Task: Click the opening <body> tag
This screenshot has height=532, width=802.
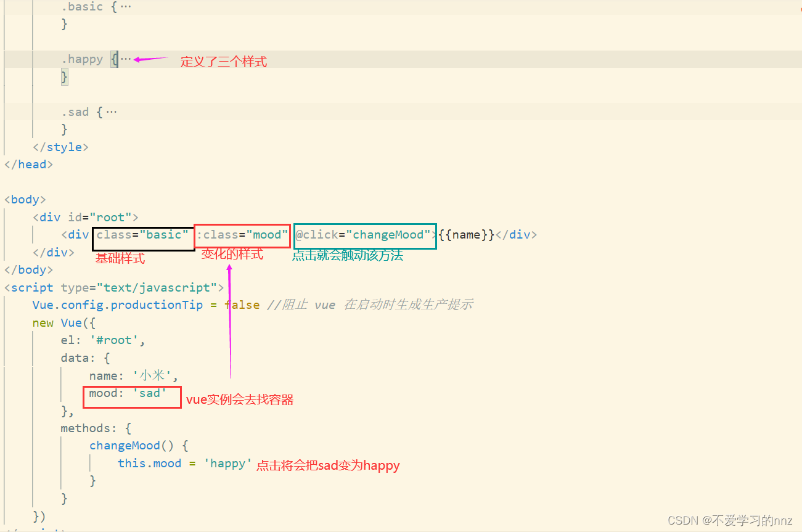Action: point(25,200)
